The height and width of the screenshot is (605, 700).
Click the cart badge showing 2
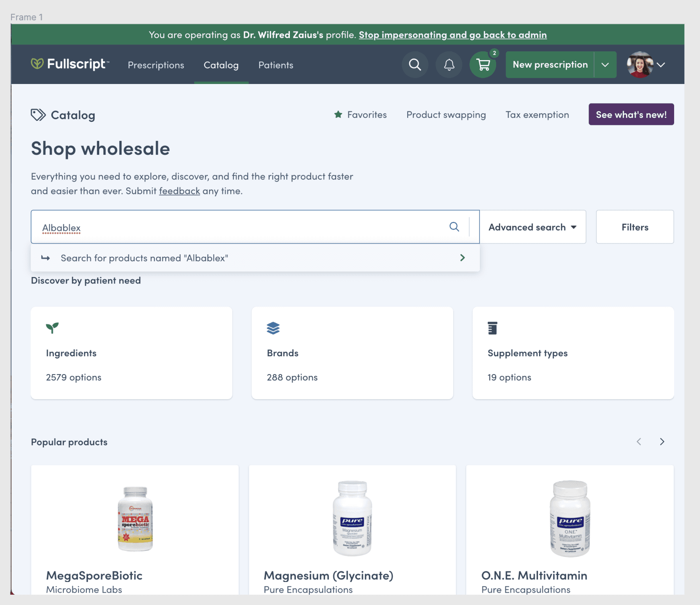click(x=494, y=53)
